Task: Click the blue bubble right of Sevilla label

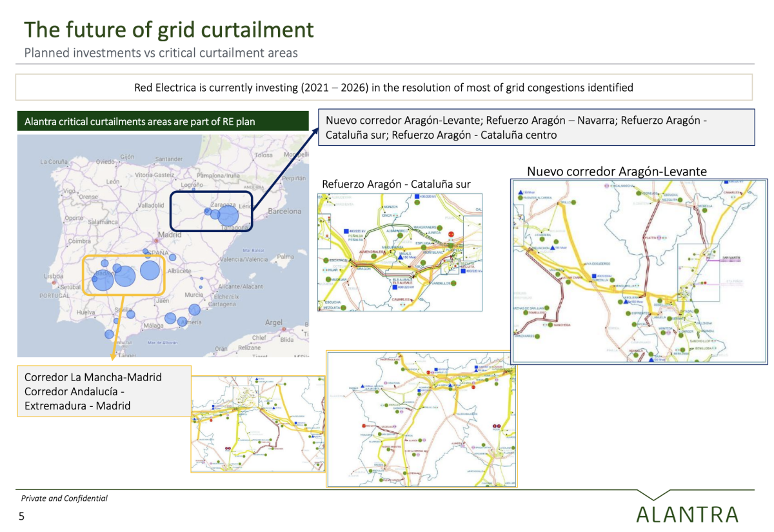Action: tap(131, 314)
